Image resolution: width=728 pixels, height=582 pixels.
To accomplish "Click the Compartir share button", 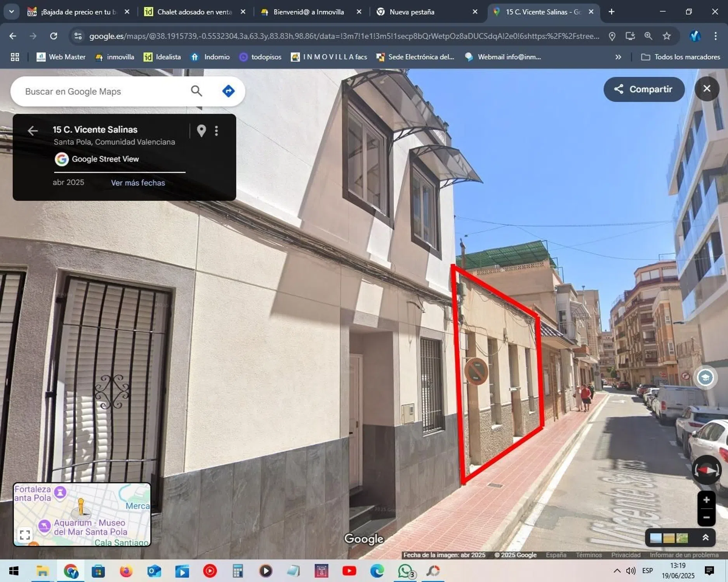I will tap(643, 89).
